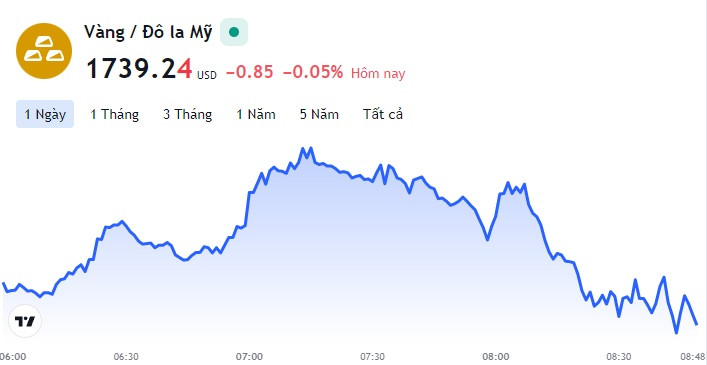Image resolution: width=707 pixels, height=365 pixels.
Task: Click the gold bars symbol icon
Action: [44, 51]
